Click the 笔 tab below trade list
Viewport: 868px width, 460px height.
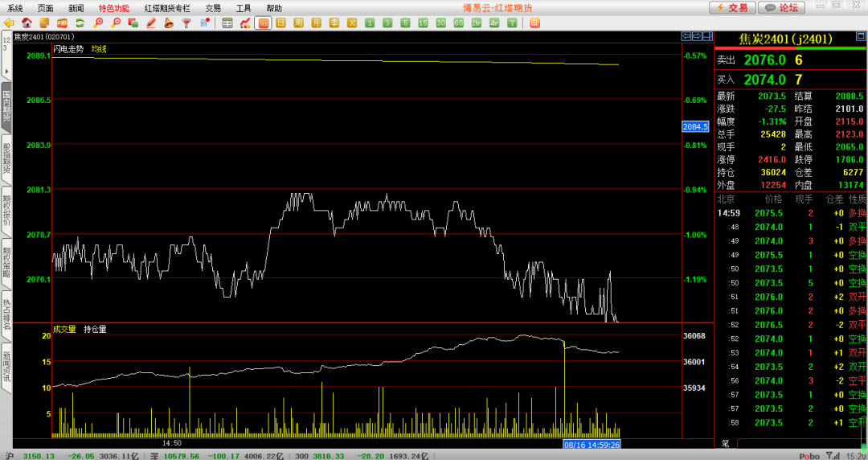tap(725, 443)
